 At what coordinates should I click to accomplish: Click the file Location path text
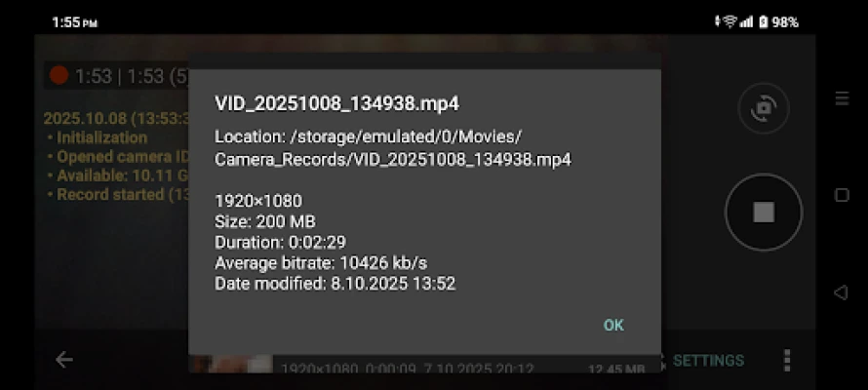(x=393, y=147)
